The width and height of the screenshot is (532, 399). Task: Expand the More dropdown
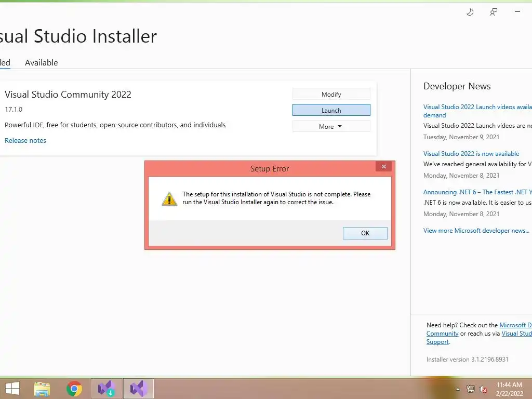click(331, 126)
